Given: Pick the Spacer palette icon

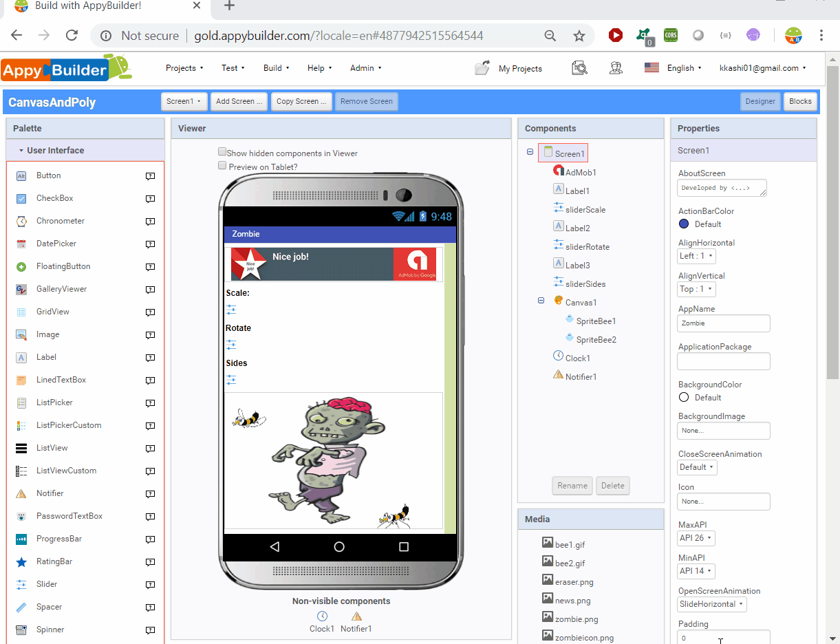Looking at the screenshot, I should coord(21,608).
